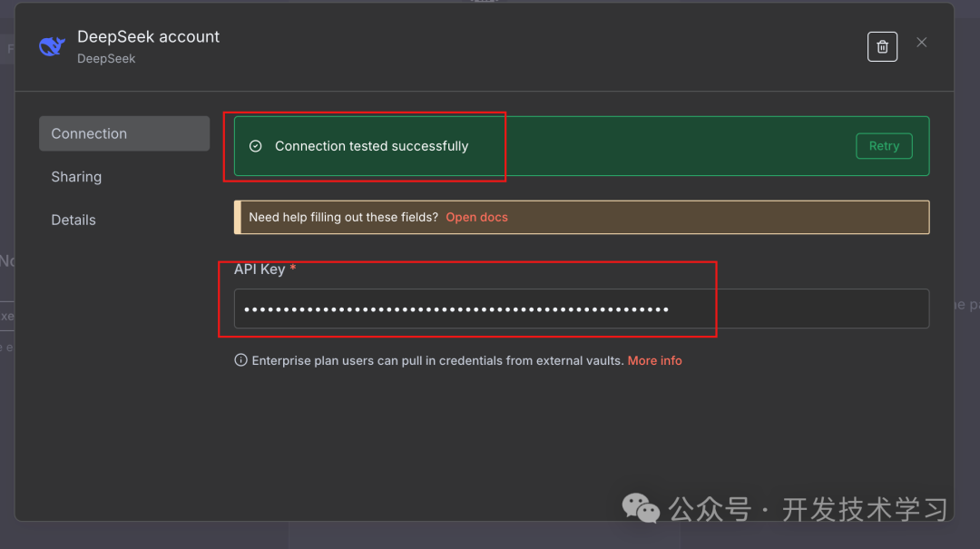Screen dimensions: 980x549
Task: Follow the More info link
Action: tap(654, 361)
